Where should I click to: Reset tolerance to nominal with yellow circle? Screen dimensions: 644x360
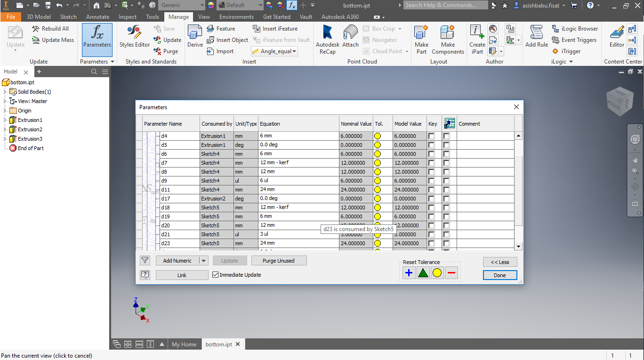tap(437, 273)
